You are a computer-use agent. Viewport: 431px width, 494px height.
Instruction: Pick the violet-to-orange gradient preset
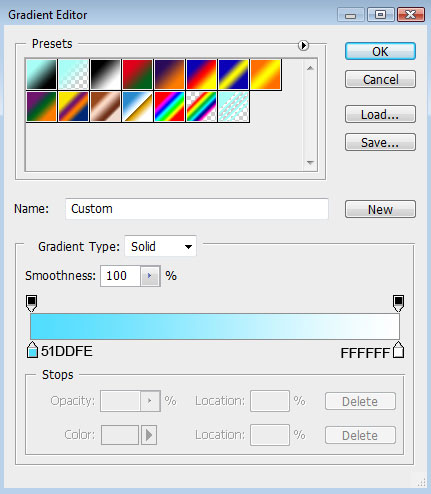pos(169,75)
